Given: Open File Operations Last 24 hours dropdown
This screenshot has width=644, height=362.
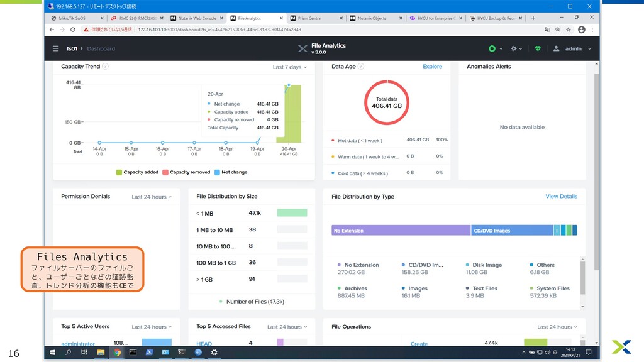Looking at the screenshot, I should [x=557, y=327].
